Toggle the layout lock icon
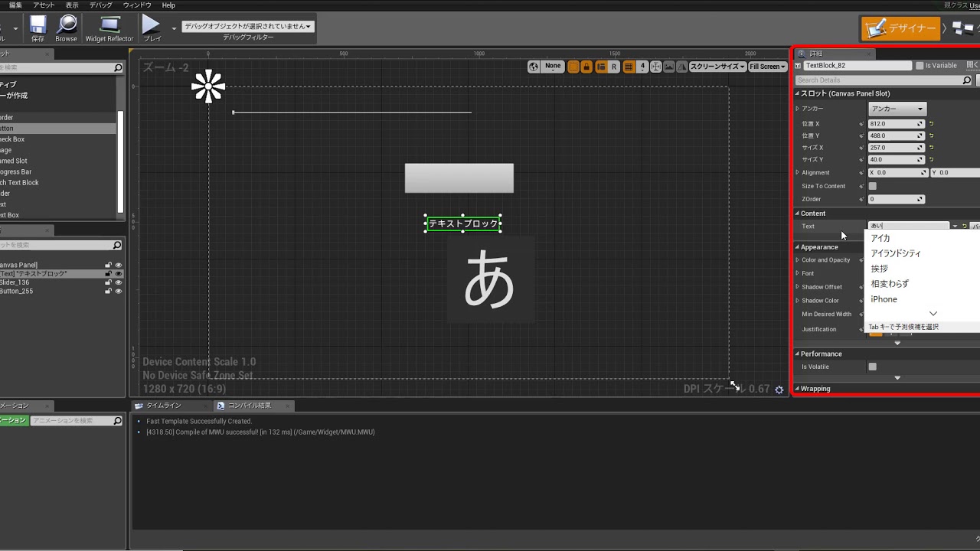 click(586, 67)
